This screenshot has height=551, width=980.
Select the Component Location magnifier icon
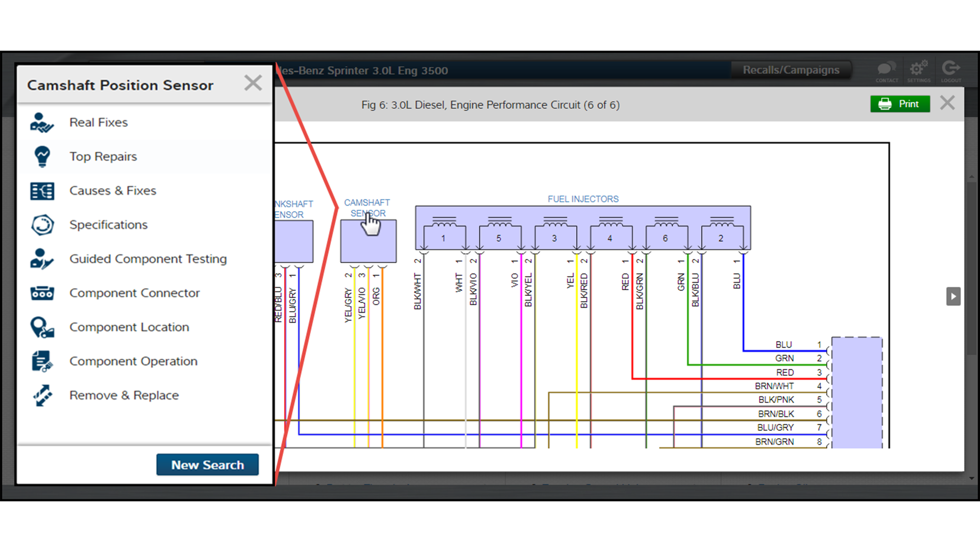coord(42,328)
